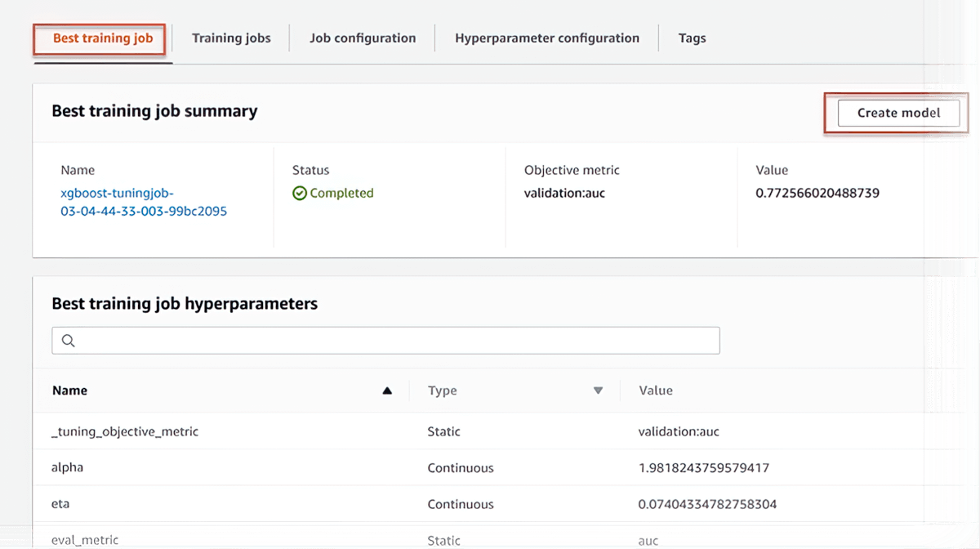The image size is (980, 549).
Task: Open the xgboost-tuningjob training job link
Action: pos(143,202)
